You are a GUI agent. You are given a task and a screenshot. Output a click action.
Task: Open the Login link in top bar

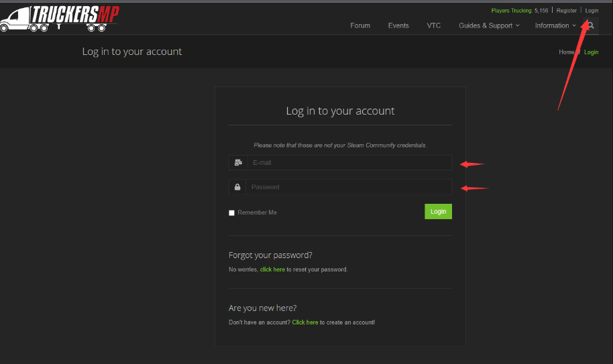coord(592,11)
